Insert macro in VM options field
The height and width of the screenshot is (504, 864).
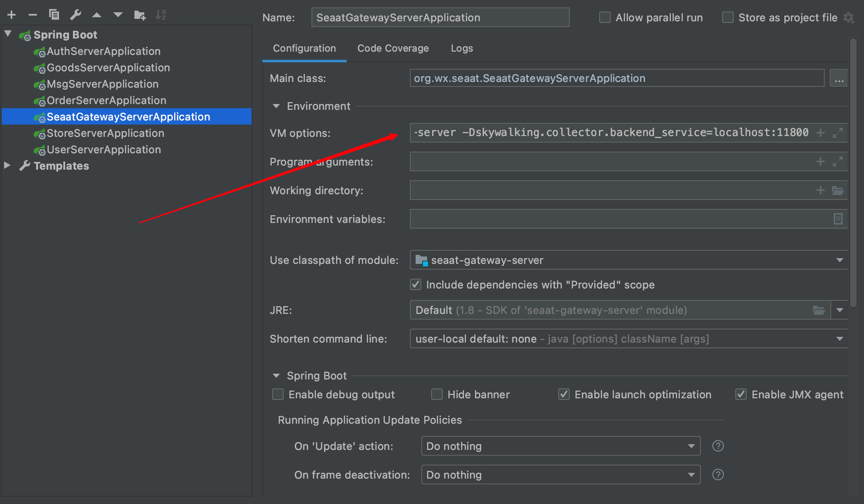[821, 133]
